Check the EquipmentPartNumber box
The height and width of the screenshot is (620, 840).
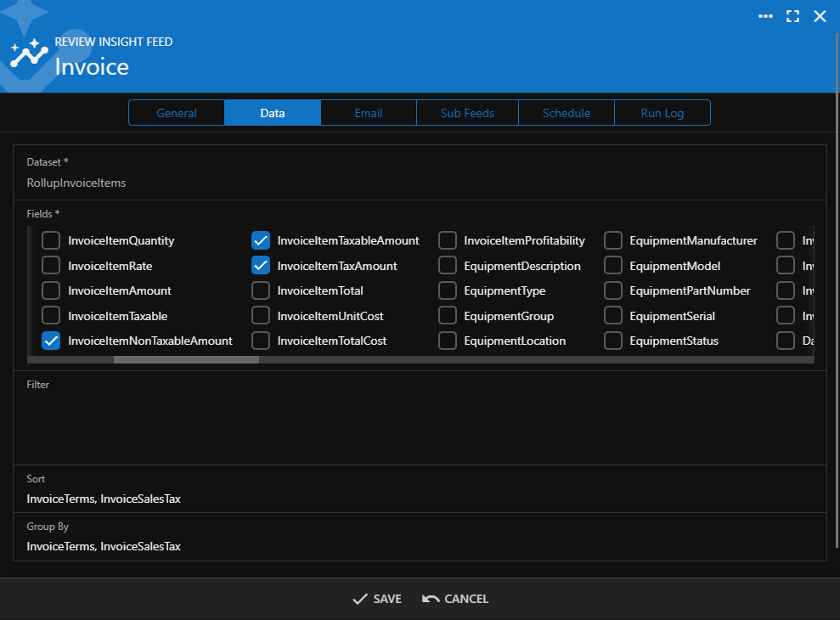pyautogui.click(x=613, y=290)
